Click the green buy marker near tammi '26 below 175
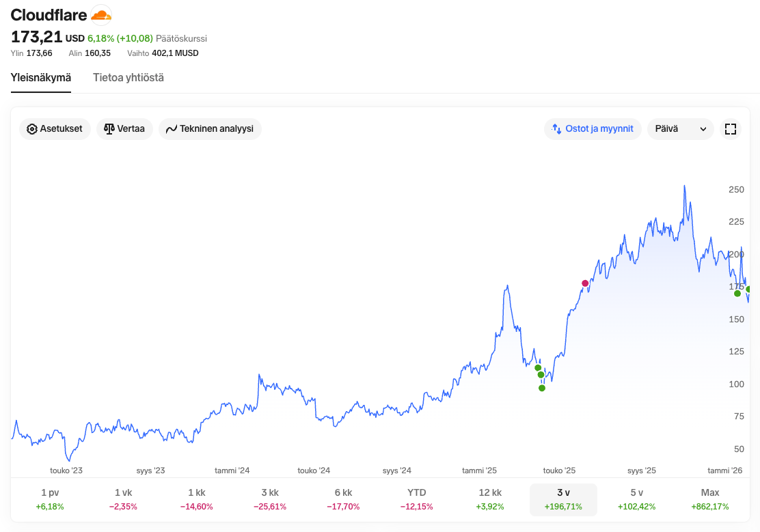The height and width of the screenshot is (532, 760). pos(737,294)
